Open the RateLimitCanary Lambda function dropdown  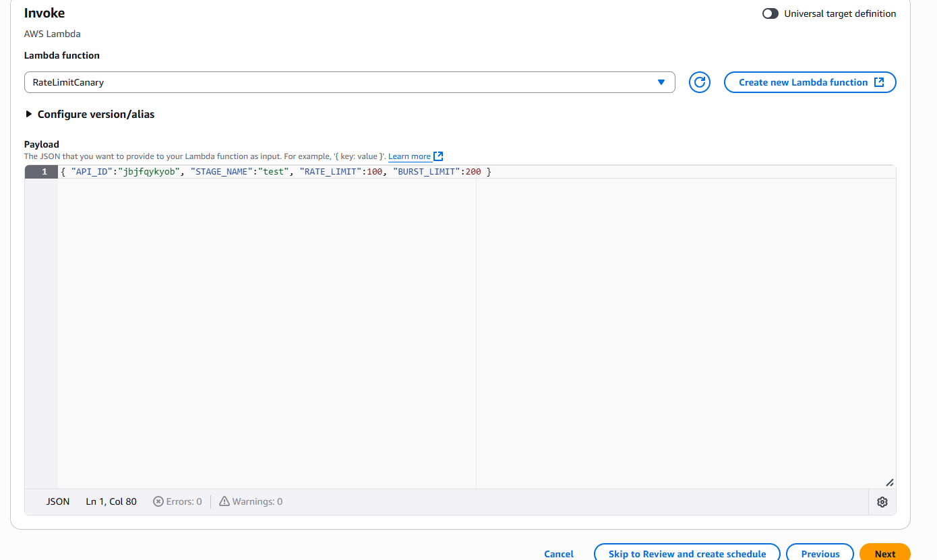coord(350,82)
